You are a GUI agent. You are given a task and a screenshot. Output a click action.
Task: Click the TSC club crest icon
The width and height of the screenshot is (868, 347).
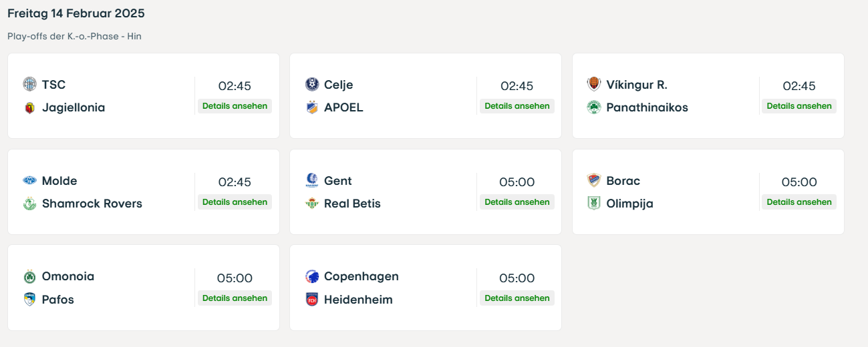(x=29, y=84)
